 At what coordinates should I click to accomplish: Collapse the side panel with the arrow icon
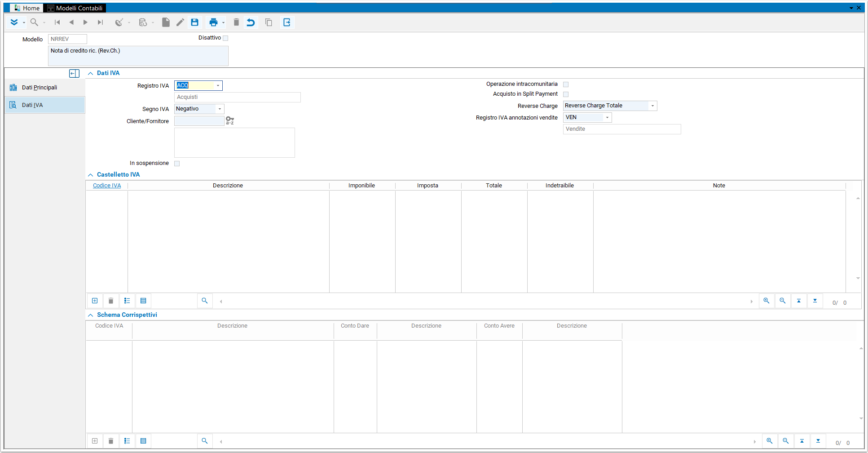(x=75, y=73)
